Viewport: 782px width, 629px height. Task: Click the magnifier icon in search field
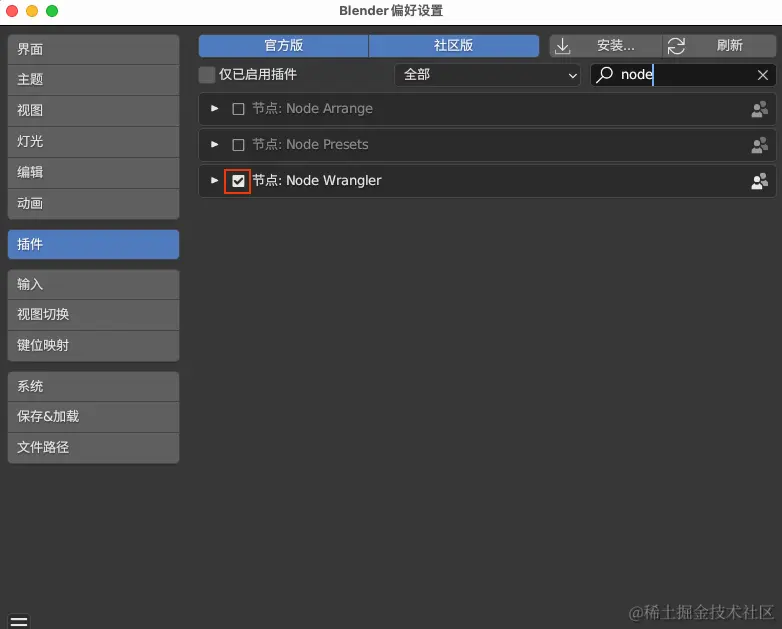pyautogui.click(x=604, y=75)
